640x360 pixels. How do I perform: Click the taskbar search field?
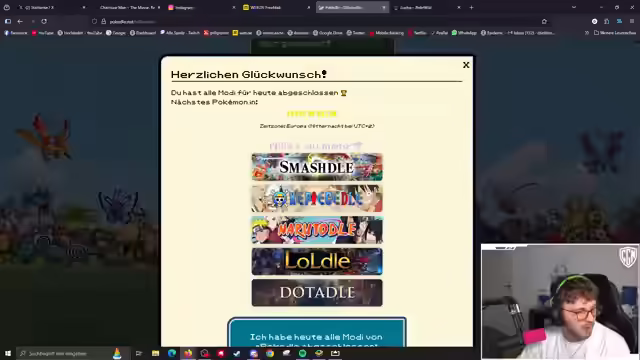[73, 353]
